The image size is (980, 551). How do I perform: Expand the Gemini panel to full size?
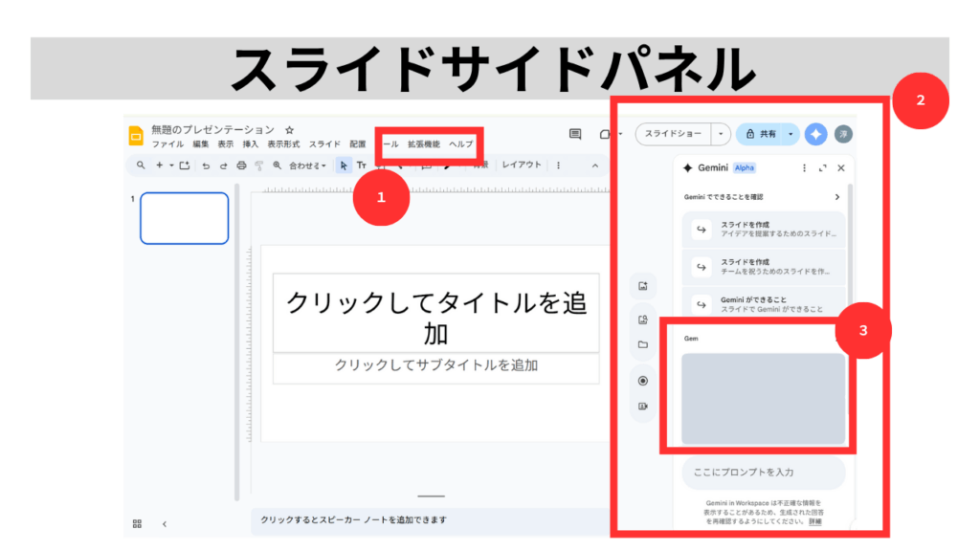point(823,168)
